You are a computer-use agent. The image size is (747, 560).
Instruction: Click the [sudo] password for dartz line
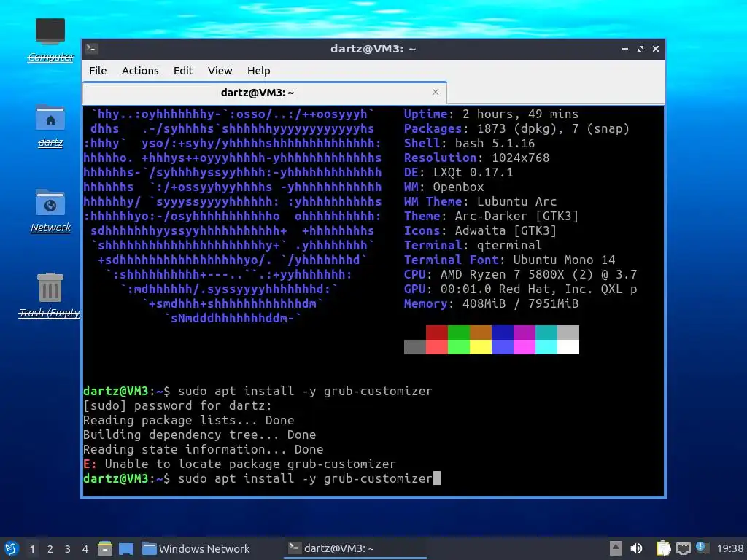coord(178,405)
